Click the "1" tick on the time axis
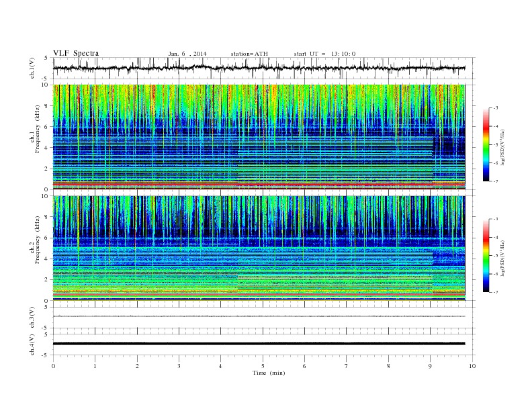This screenshot has height=411, width=532. pyautogui.click(x=95, y=366)
